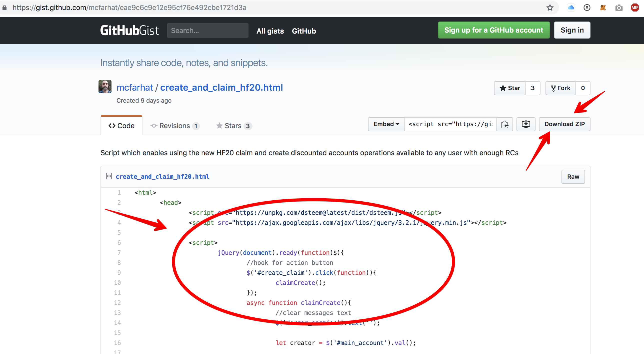Screen dimensions: 644x354
Task: Select the embed script text field
Action: click(450, 124)
